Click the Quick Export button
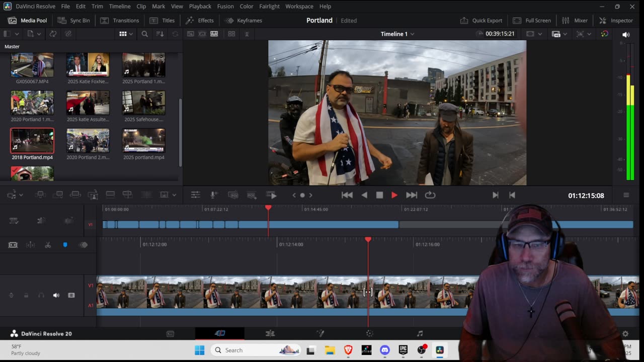Screen dimensions: 644x362 point(481,20)
